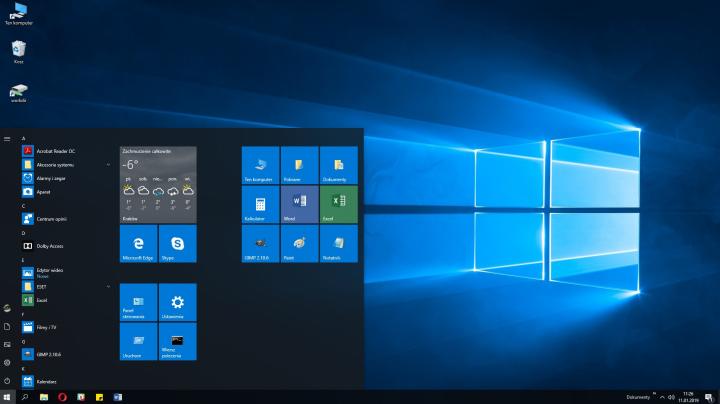
Task: Open the Notatnik tile
Action: tap(338, 244)
